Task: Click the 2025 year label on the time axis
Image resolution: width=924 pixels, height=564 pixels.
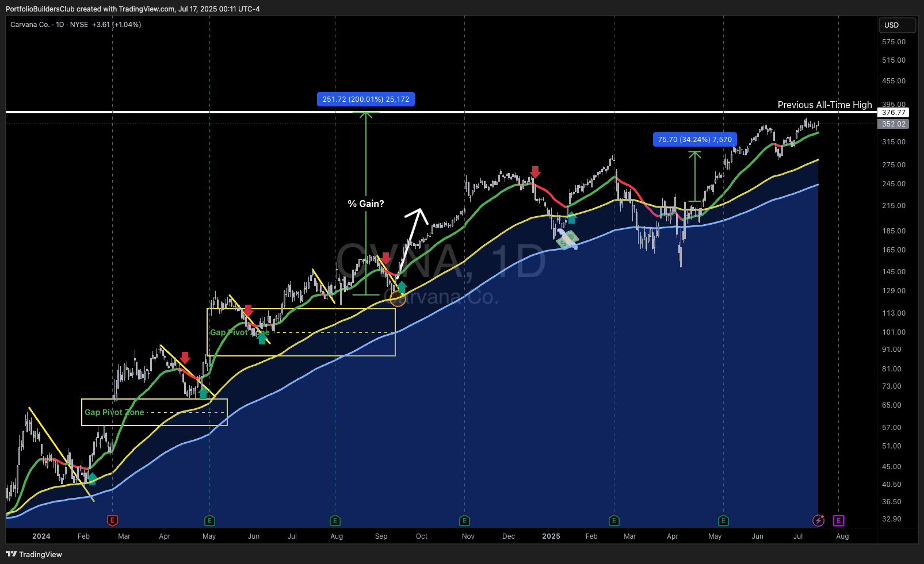Action: [x=551, y=536]
